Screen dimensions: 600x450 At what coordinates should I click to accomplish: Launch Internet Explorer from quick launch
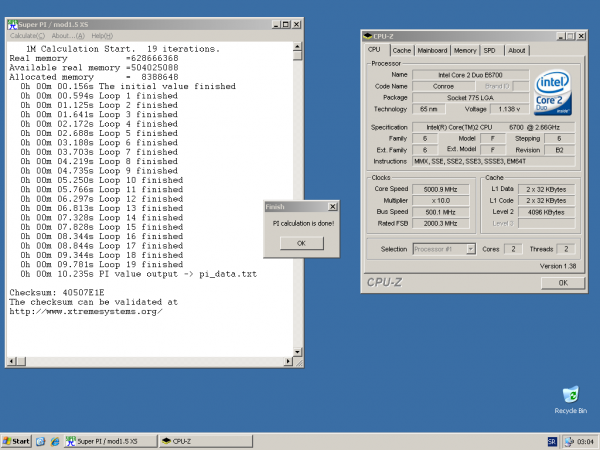tap(55, 441)
